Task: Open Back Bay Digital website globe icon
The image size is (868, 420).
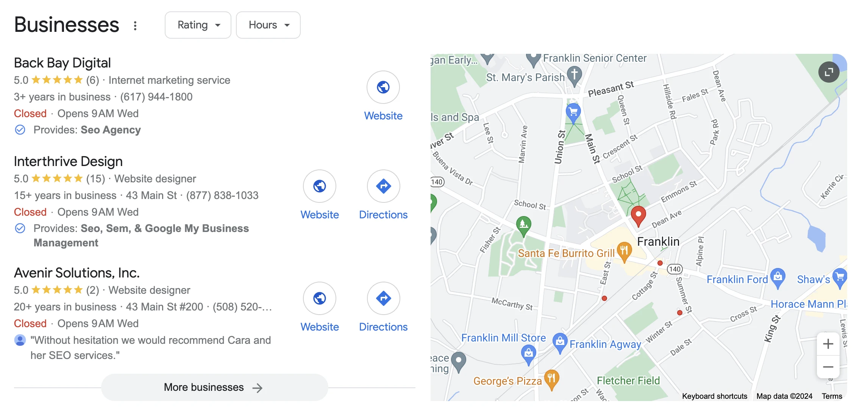Action: (383, 88)
